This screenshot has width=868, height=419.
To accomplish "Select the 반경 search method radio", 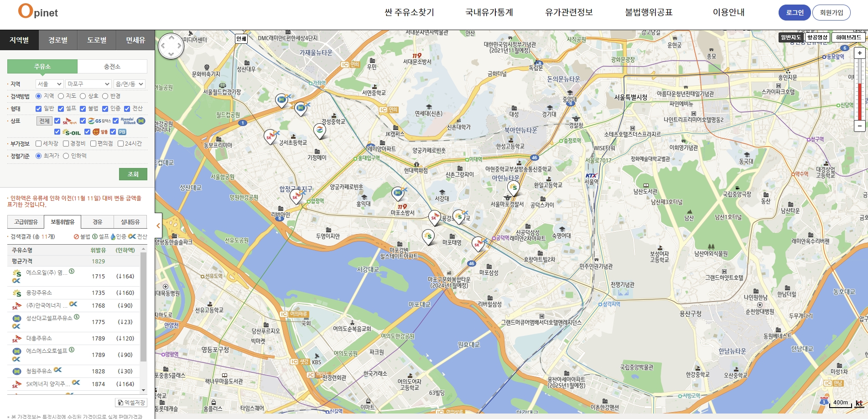I will click(x=105, y=96).
